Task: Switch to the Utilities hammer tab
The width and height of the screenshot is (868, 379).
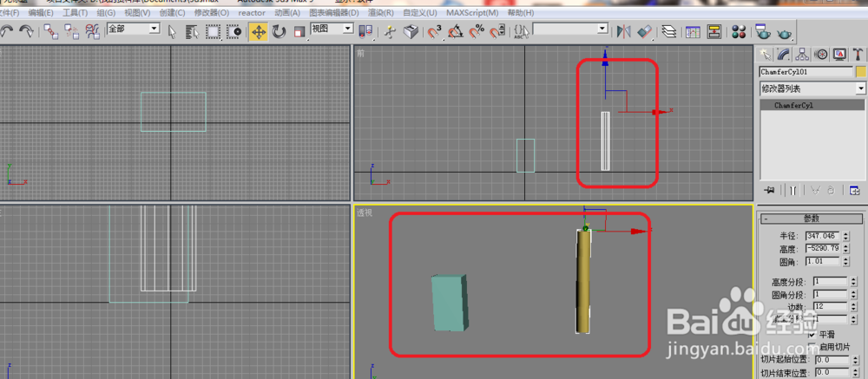Action: [x=858, y=54]
